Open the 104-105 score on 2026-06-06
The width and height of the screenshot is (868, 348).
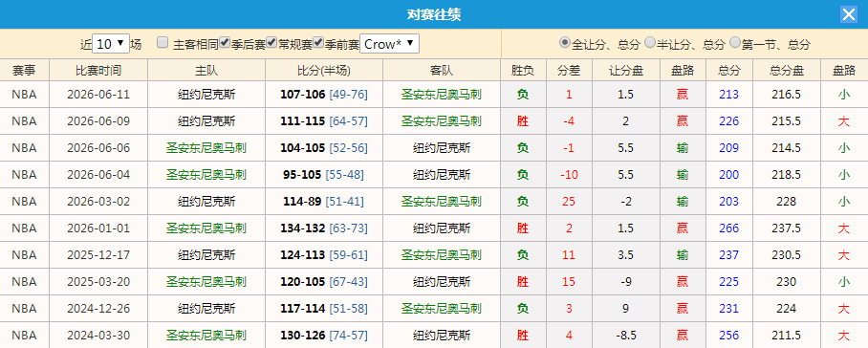(303, 148)
